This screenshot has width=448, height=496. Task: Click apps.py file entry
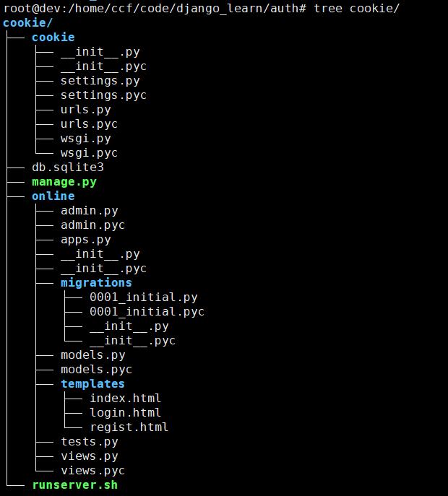click(86, 240)
